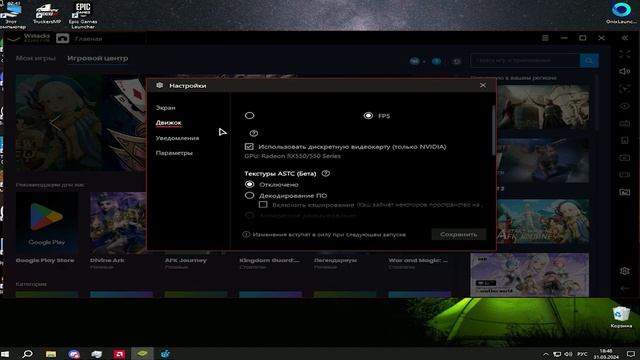Open help icon next to Текстуры ASTC
The image size is (640, 360).
(x=325, y=173)
